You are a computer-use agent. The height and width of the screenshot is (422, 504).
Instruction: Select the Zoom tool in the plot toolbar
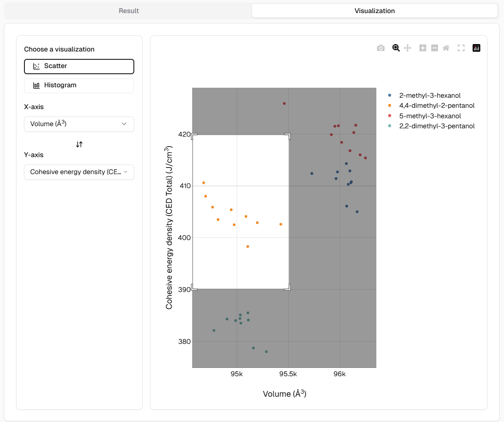point(396,48)
